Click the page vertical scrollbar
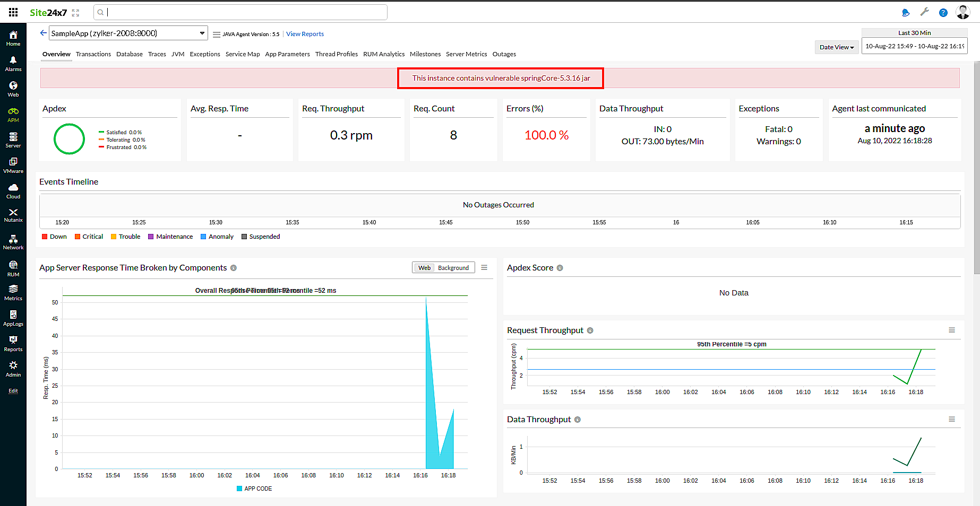980x506 pixels. tap(977, 168)
